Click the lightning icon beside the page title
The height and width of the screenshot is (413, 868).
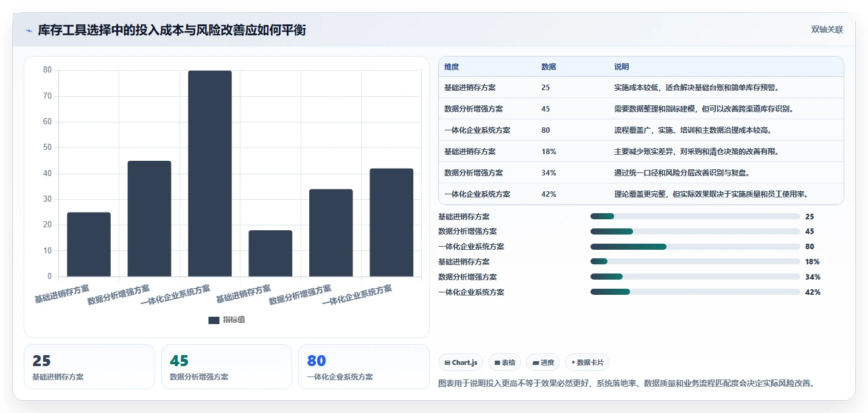29,30
